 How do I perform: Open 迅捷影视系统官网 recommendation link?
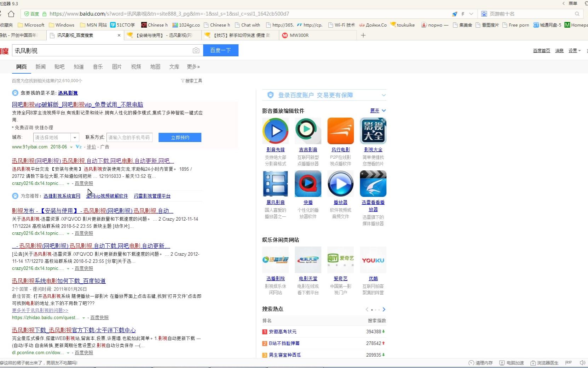[x=62, y=196]
